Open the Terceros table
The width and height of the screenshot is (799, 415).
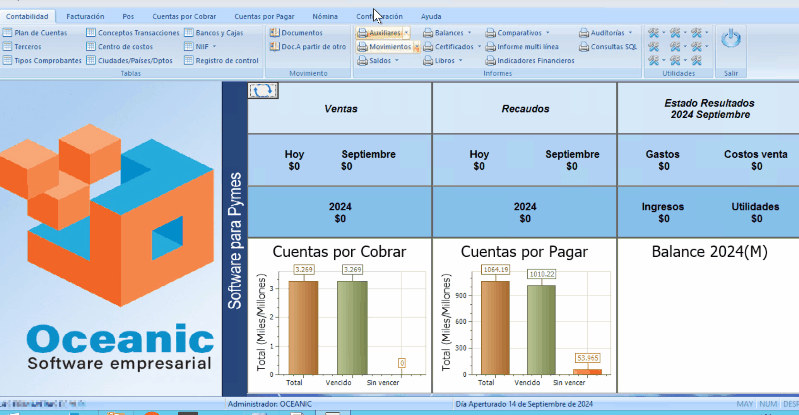click(22, 46)
